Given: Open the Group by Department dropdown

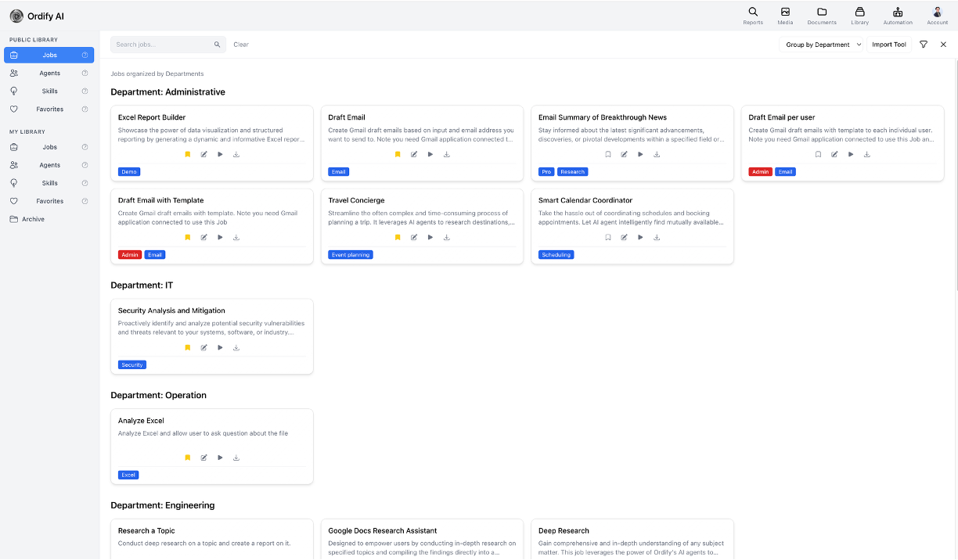Looking at the screenshot, I should [823, 45].
